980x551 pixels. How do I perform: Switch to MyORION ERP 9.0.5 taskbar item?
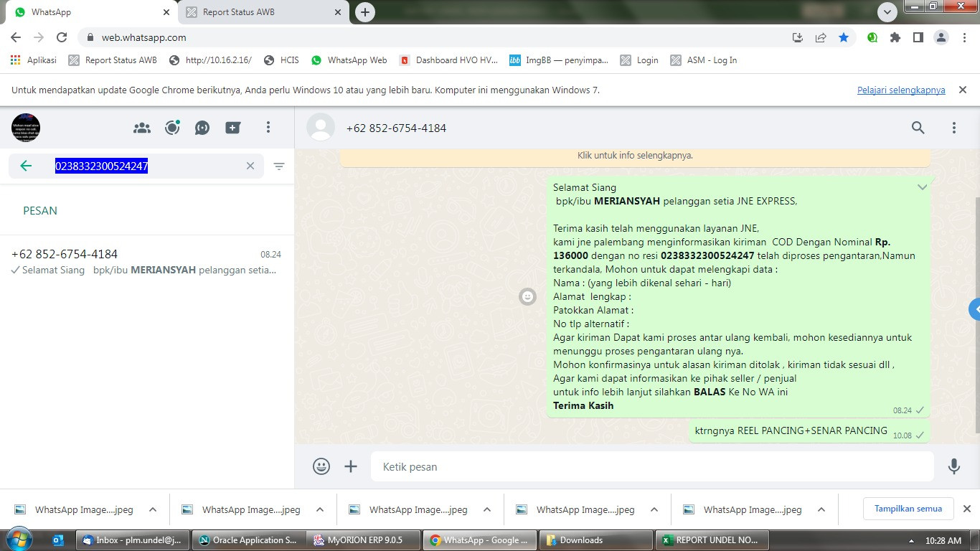364,540
